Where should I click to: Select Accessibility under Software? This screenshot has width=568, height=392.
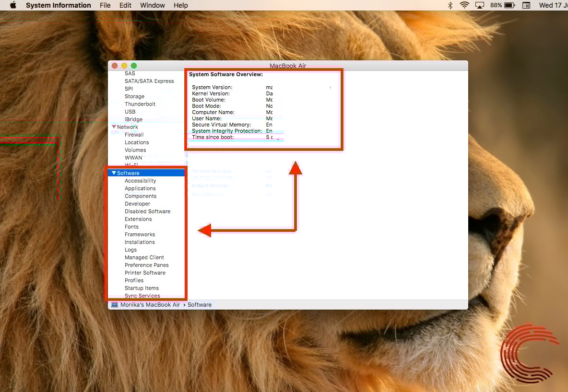click(140, 181)
